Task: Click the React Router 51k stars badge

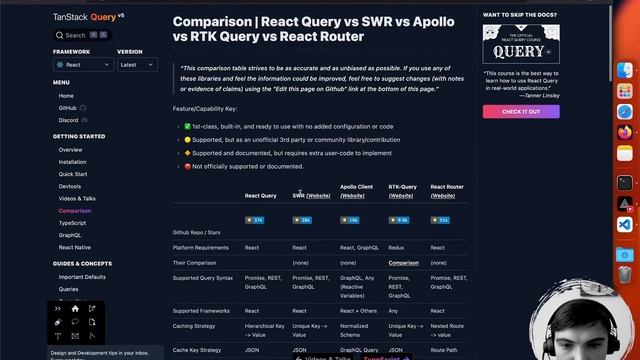Action: point(440,220)
